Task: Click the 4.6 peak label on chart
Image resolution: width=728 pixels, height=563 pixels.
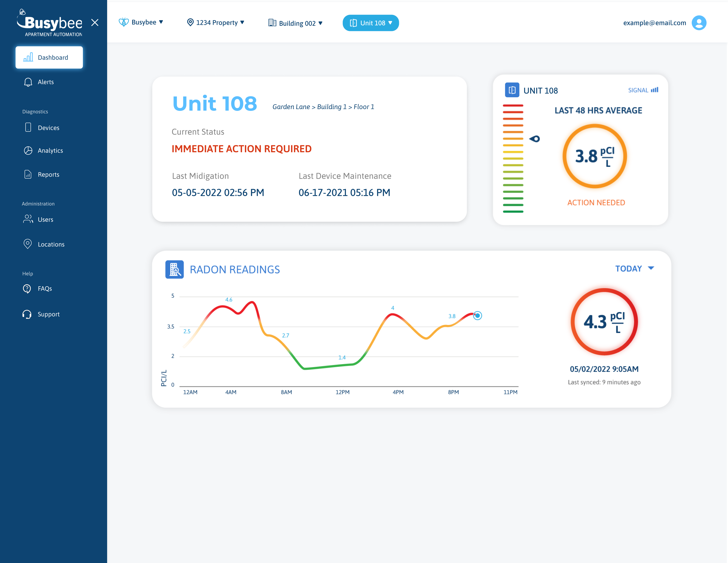Action: point(229,300)
